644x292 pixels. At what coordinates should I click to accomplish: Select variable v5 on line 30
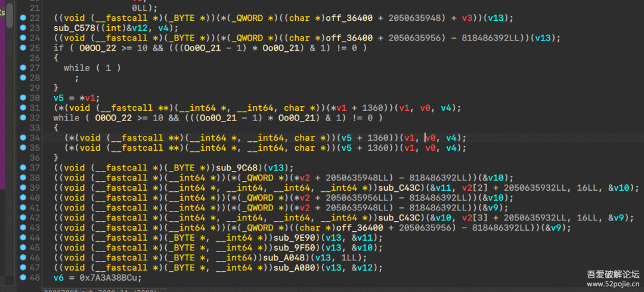point(58,98)
